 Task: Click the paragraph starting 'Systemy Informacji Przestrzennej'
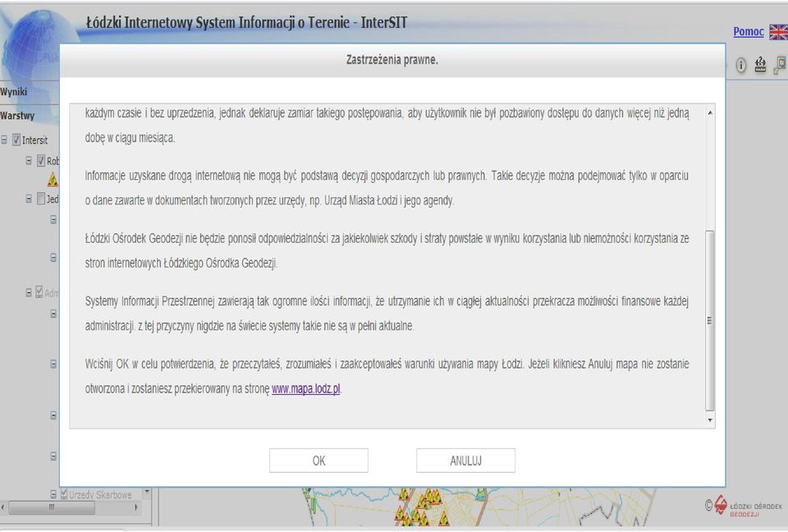click(387, 314)
